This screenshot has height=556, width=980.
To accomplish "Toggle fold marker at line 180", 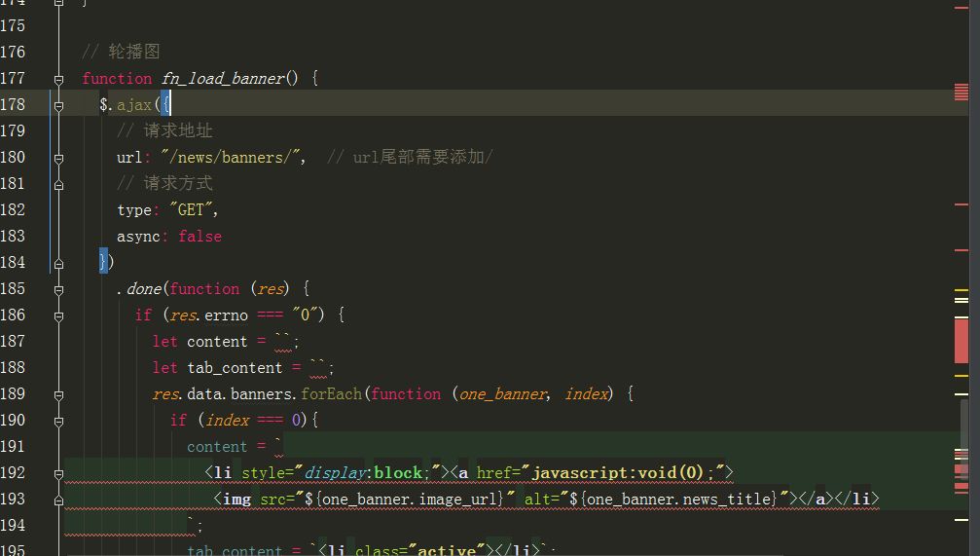I will 58,159.
